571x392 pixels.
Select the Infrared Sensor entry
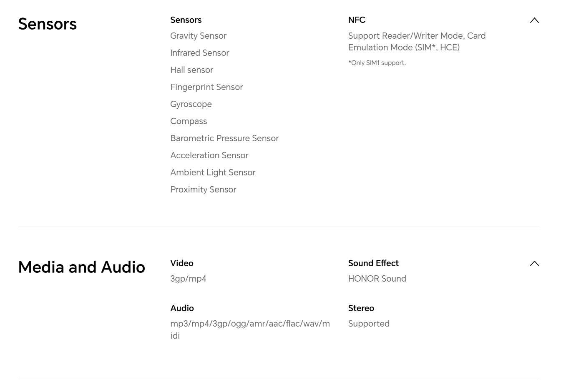tap(199, 53)
